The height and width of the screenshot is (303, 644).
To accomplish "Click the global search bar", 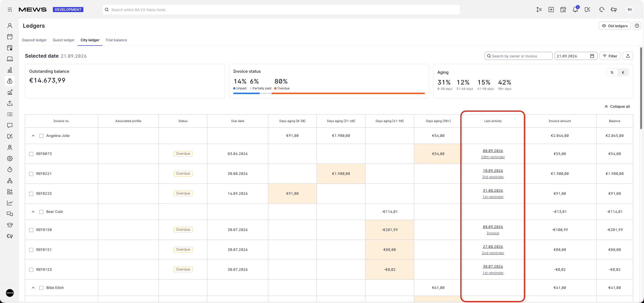I will tap(281, 10).
